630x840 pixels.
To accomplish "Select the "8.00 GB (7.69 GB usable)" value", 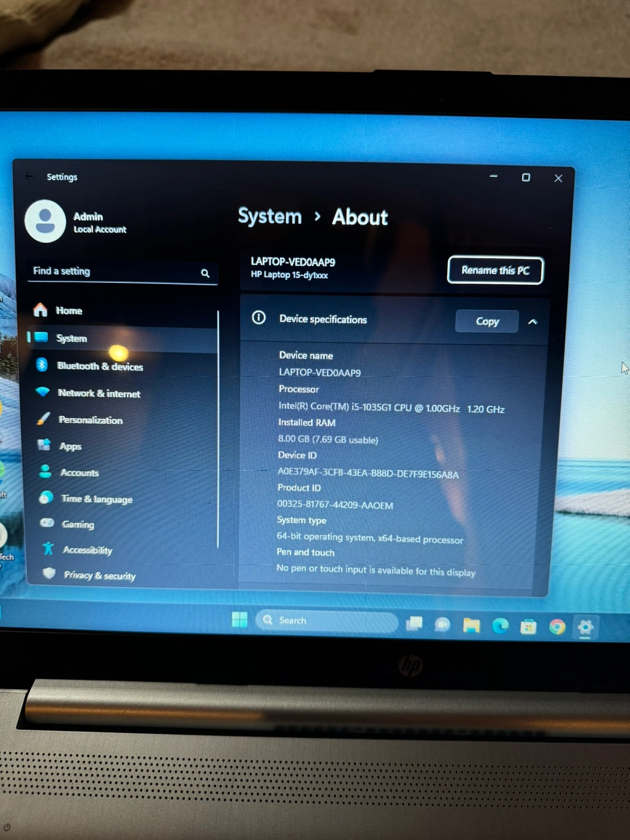I will 328,439.
